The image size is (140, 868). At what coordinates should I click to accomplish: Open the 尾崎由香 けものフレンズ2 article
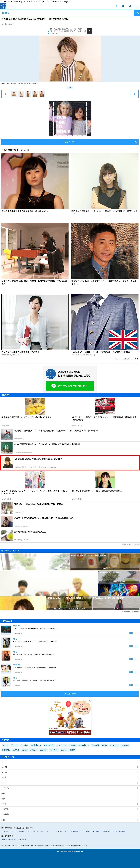[x=70, y=508]
